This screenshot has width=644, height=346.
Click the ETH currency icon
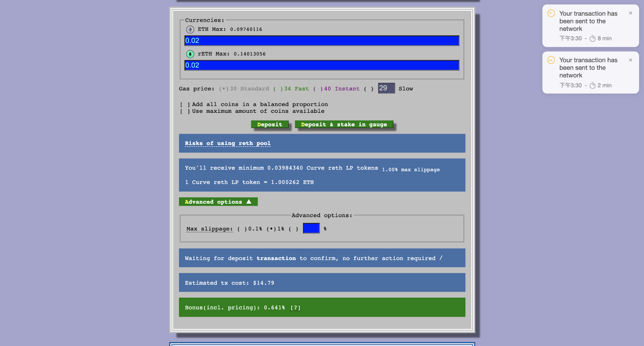pyautogui.click(x=190, y=29)
